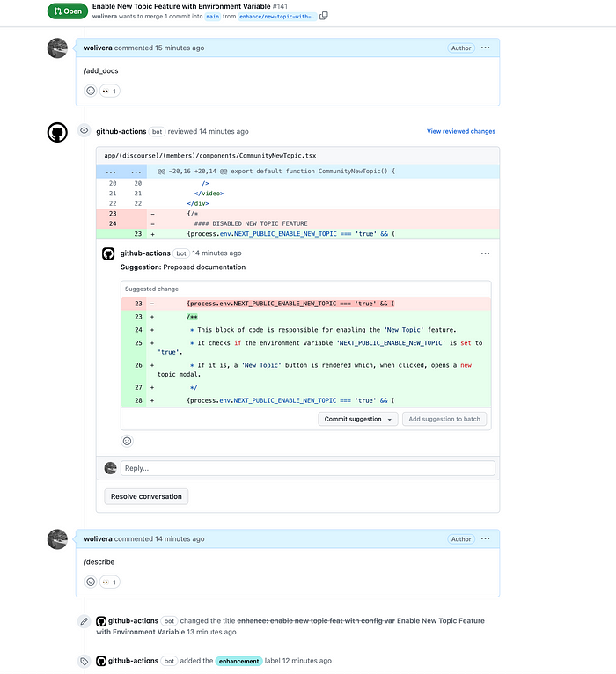Focus the Reply text field
The height and width of the screenshot is (674, 616).
pyautogui.click(x=308, y=468)
